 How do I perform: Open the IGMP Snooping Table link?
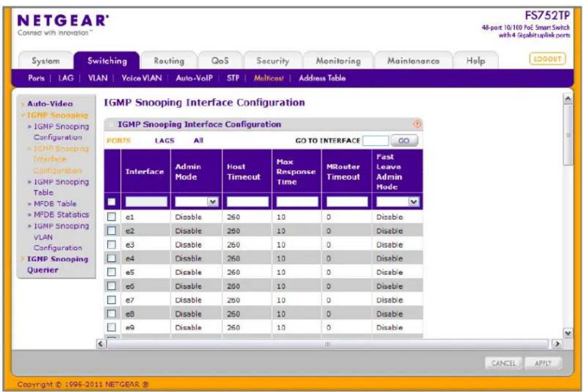coord(61,187)
